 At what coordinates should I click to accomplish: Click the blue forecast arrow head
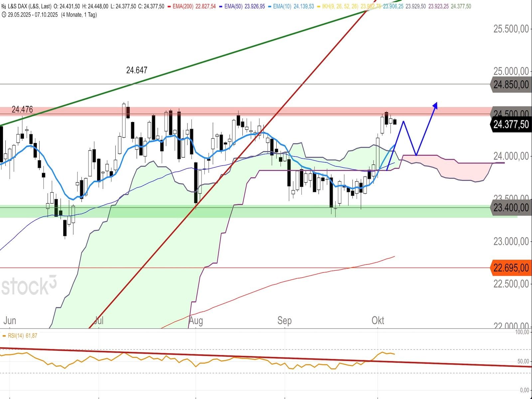click(x=435, y=105)
